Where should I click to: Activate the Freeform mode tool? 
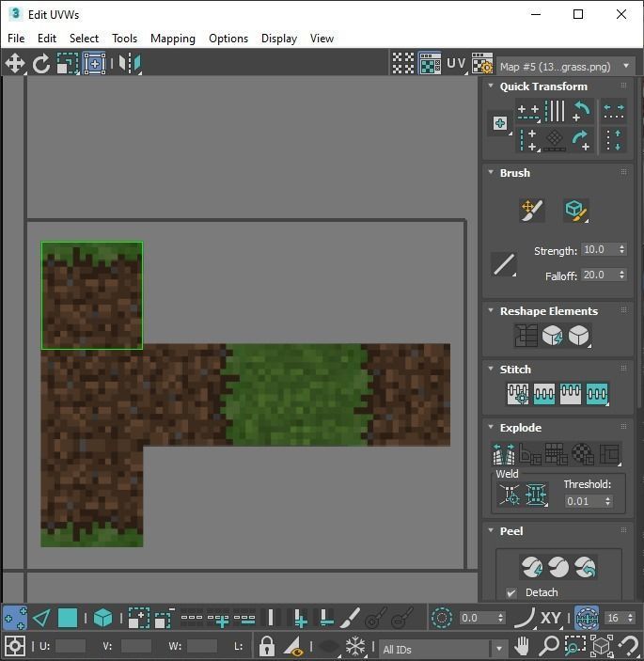(x=94, y=64)
